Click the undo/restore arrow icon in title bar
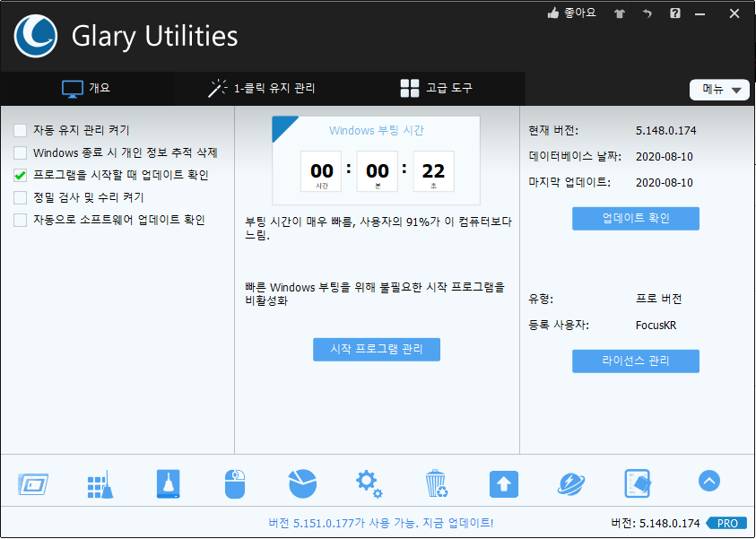This screenshot has height=539, width=756. pos(647,13)
